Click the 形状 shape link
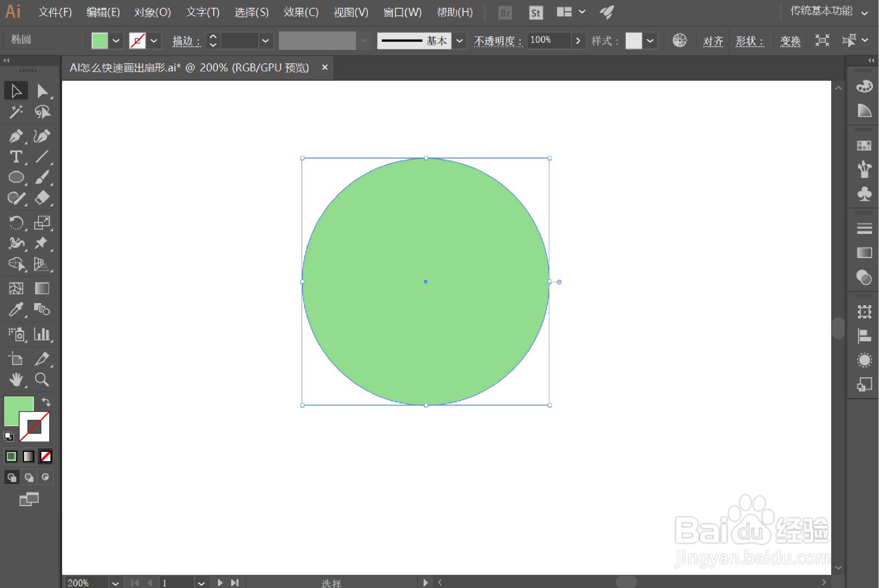This screenshot has width=879, height=588. 749,41
